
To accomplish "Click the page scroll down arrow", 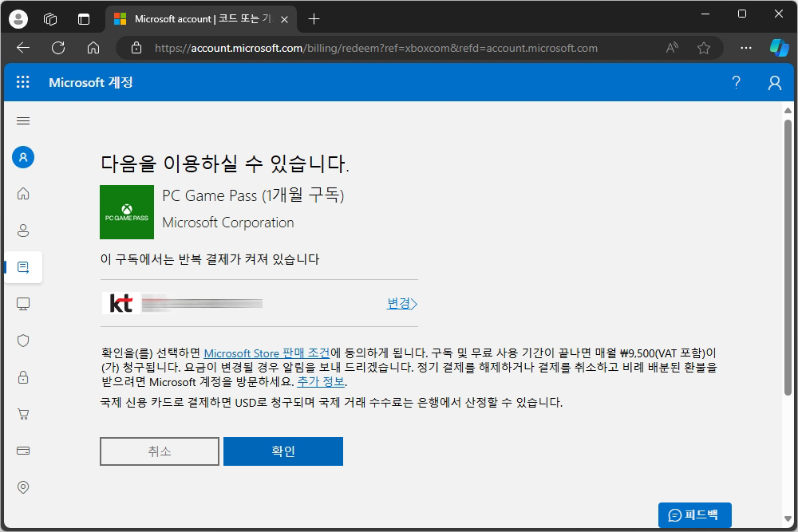I will [788, 518].
